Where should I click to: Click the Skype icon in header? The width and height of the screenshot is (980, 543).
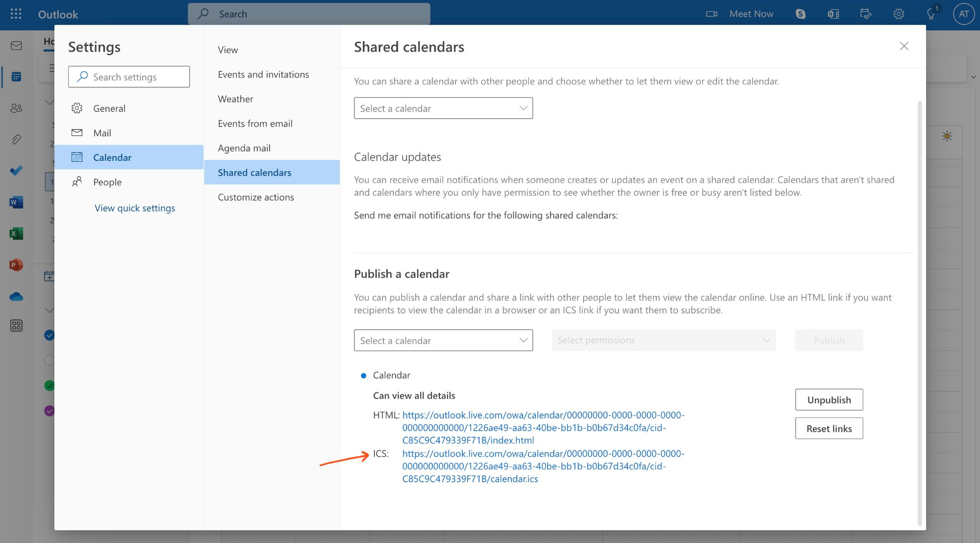(x=801, y=14)
